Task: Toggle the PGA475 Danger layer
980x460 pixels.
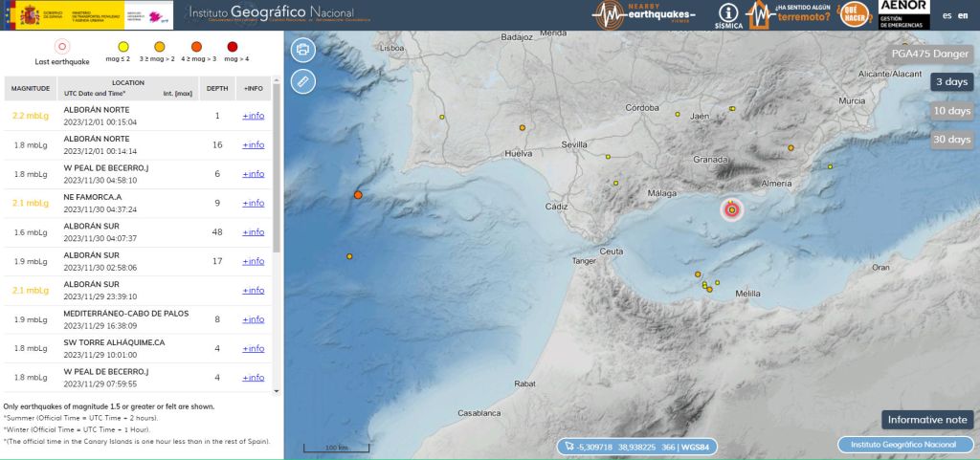Action: click(930, 54)
